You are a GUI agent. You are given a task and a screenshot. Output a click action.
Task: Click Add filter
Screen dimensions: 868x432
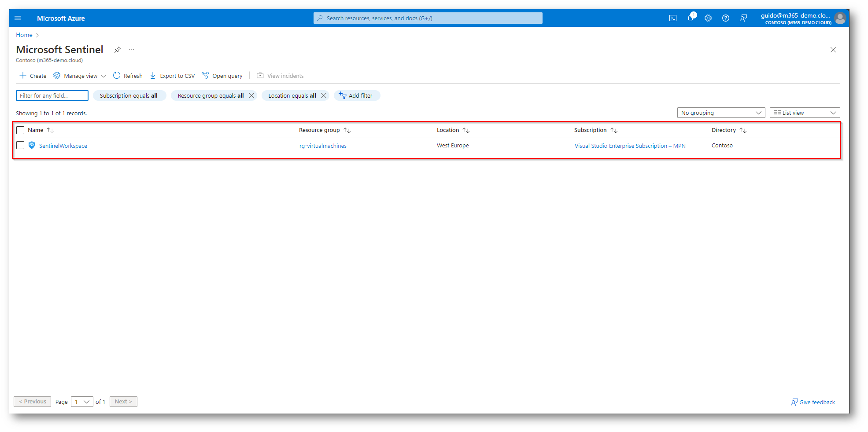[357, 95]
